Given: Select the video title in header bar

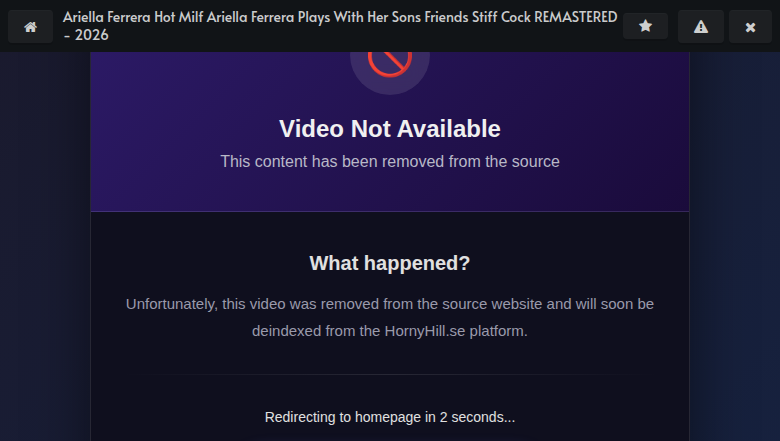Looking at the screenshot, I should (x=340, y=26).
